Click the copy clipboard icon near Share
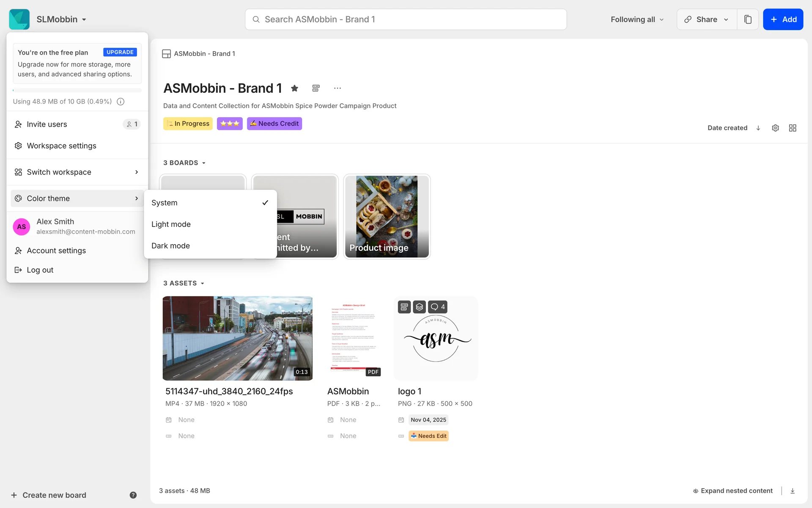Image resolution: width=812 pixels, height=508 pixels. click(x=748, y=19)
